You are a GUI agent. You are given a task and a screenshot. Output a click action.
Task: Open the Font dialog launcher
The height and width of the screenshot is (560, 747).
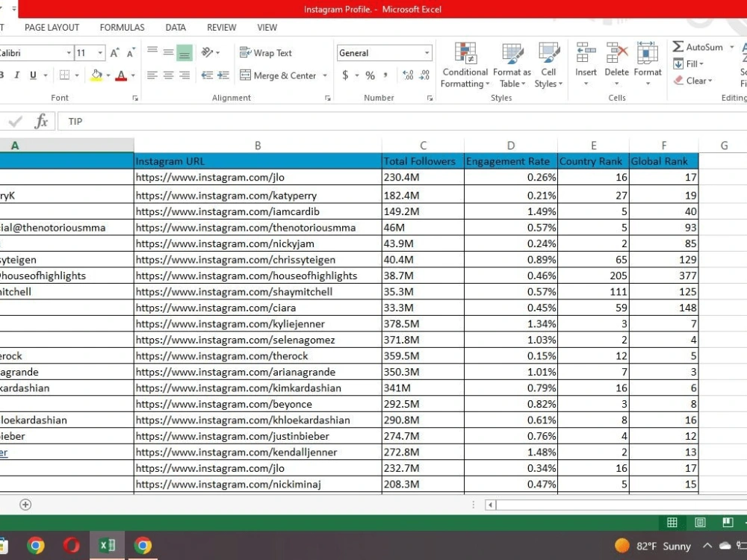[135, 98]
